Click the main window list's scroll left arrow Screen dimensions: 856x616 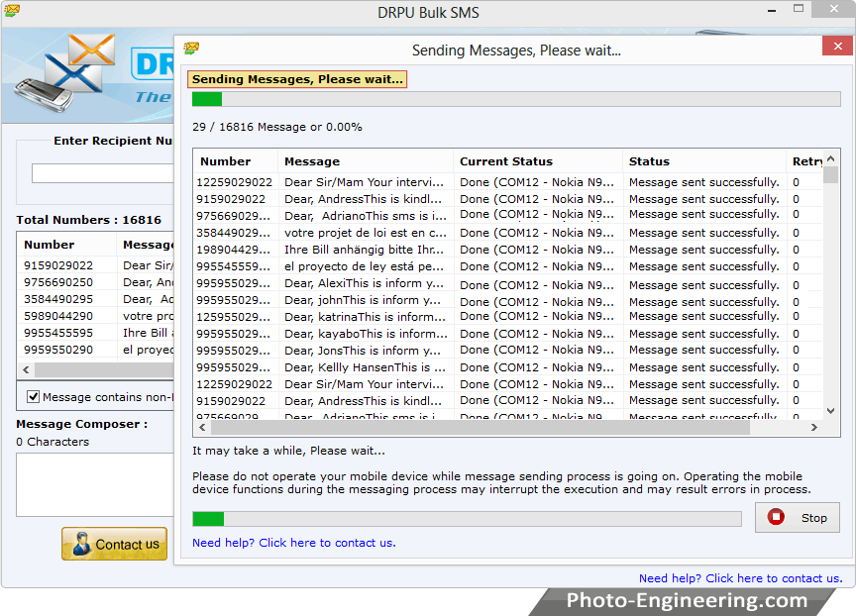(x=26, y=369)
